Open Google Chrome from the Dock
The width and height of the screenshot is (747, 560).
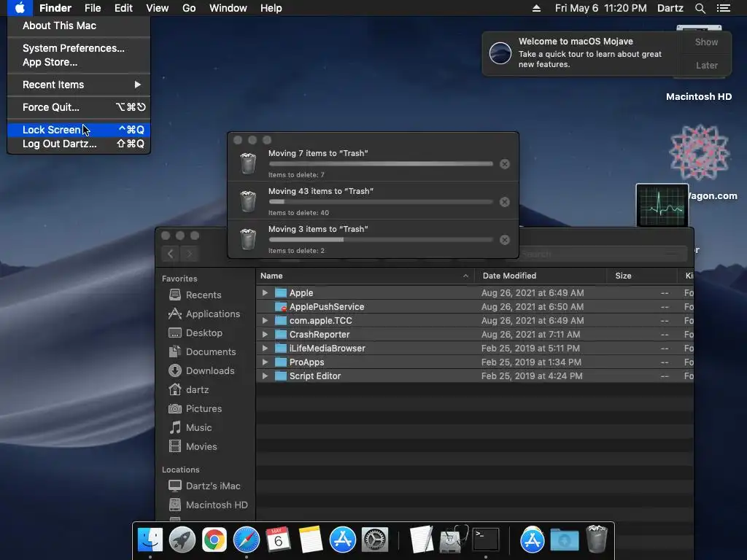(x=214, y=540)
